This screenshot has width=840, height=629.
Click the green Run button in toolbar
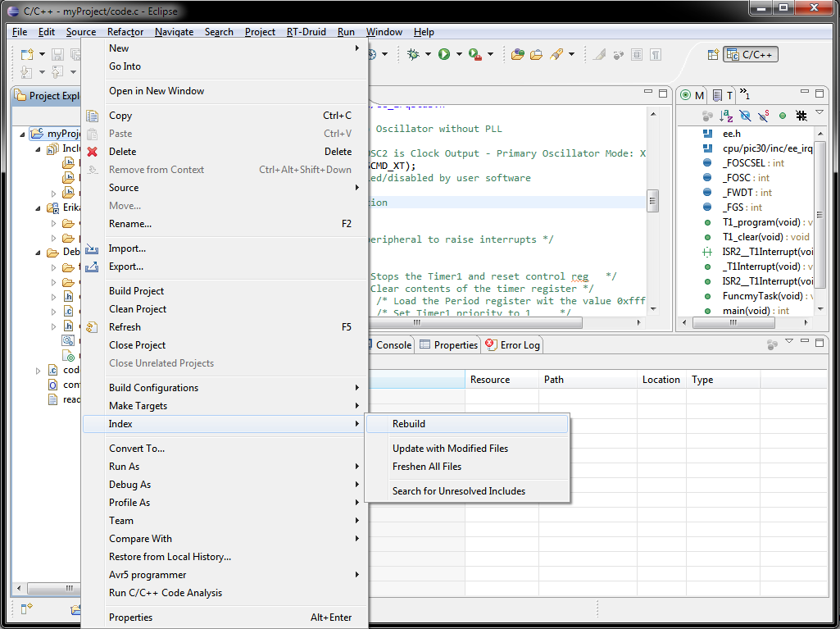click(x=444, y=54)
